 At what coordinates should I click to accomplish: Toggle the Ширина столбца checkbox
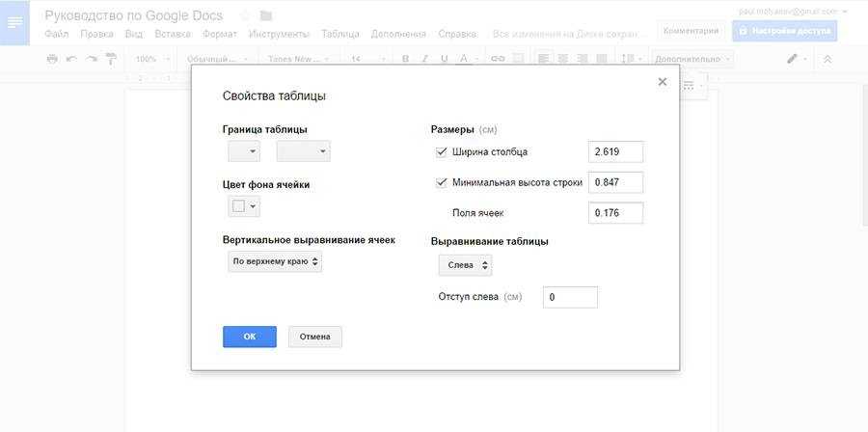(441, 152)
